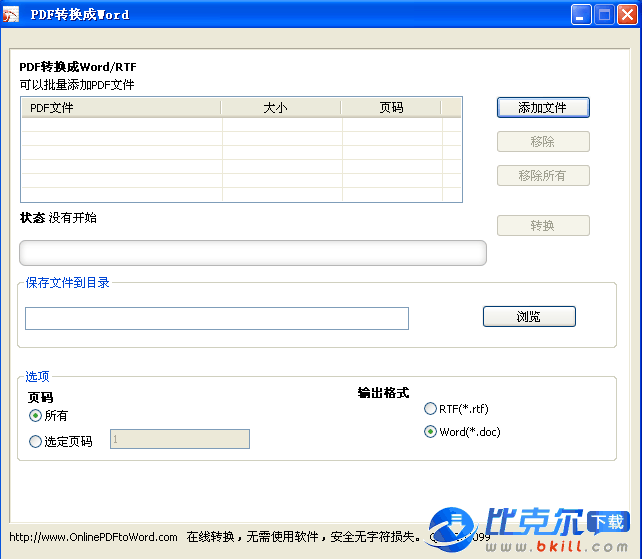642x559 pixels.
Task: Click the 可以批量添加PDF文件 hint text
Action: click(77, 85)
